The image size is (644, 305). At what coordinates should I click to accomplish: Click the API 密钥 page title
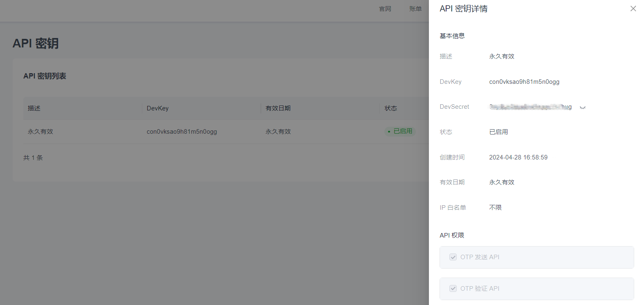point(36,43)
